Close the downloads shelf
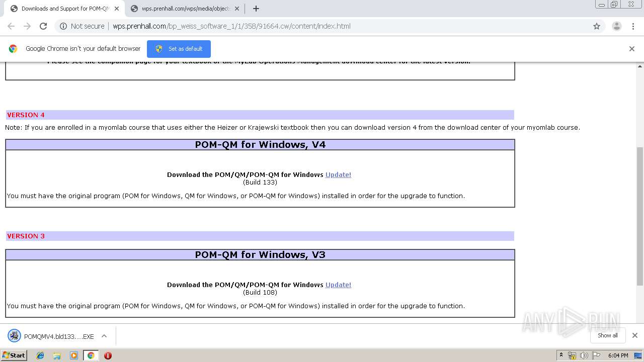 (635, 335)
